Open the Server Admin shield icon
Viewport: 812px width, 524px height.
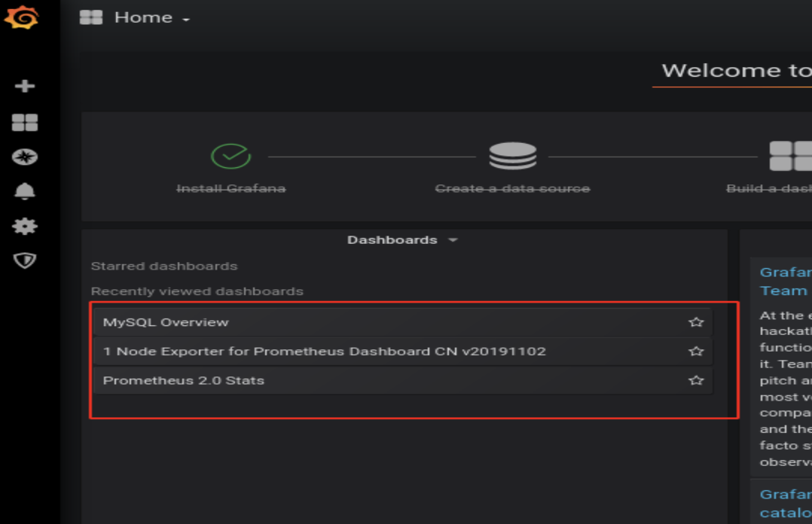coord(24,260)
